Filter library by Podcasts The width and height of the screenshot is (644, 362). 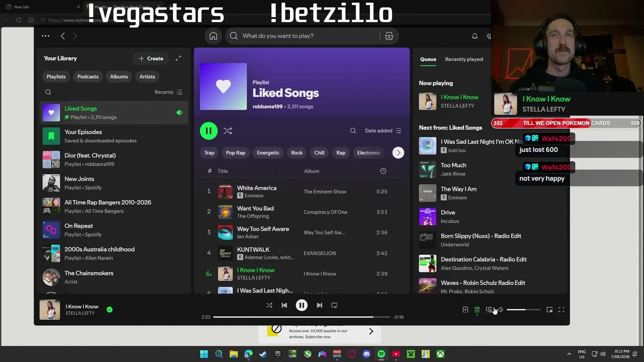pos(88,76)
